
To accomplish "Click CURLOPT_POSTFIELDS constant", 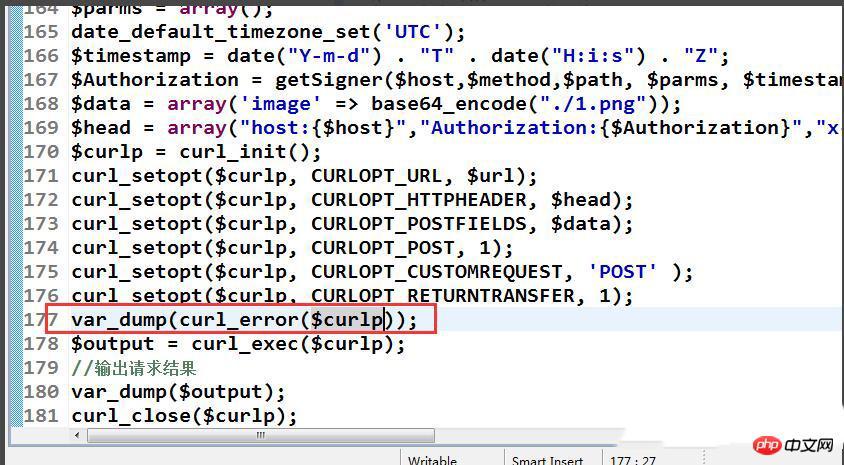I will 418,224.
